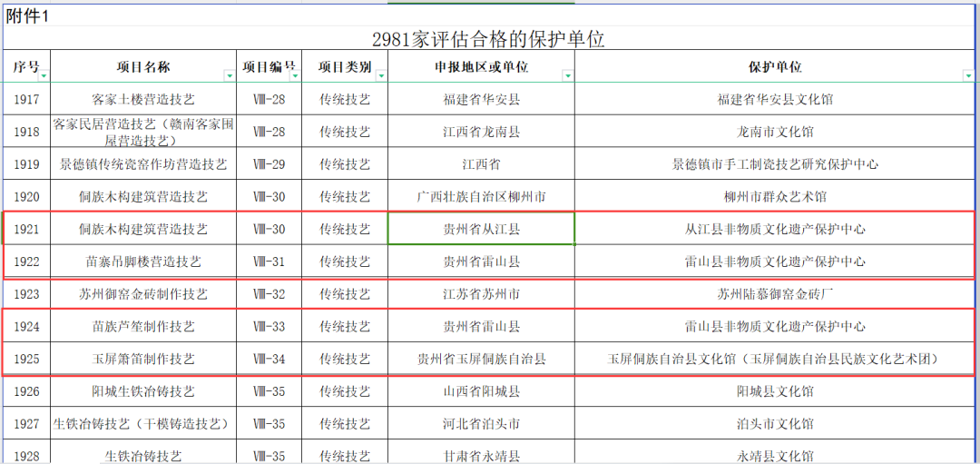Click the cell 景德镇手工制瓷技艺研究保护中心
This screenshot has height=464, width=980.
pyautogui.click(x=774, y=164)
